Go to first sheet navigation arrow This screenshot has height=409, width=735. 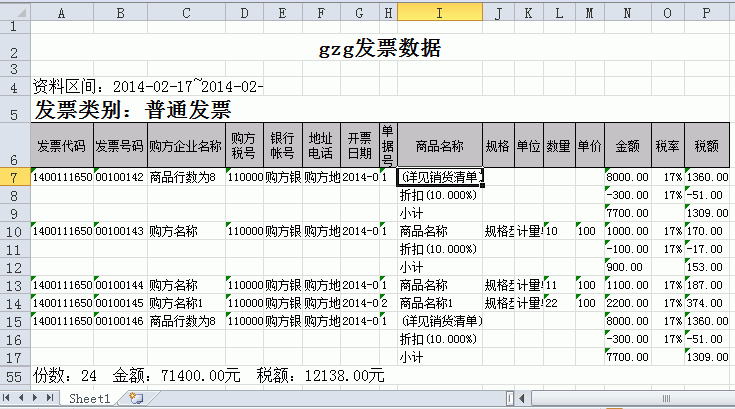pyautogui.click(x=7, y=398)
